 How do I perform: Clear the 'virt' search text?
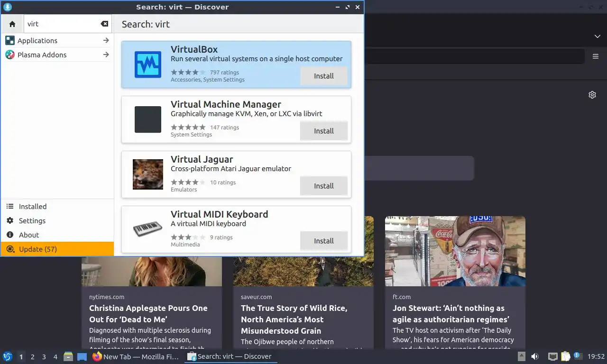[104, 24]
